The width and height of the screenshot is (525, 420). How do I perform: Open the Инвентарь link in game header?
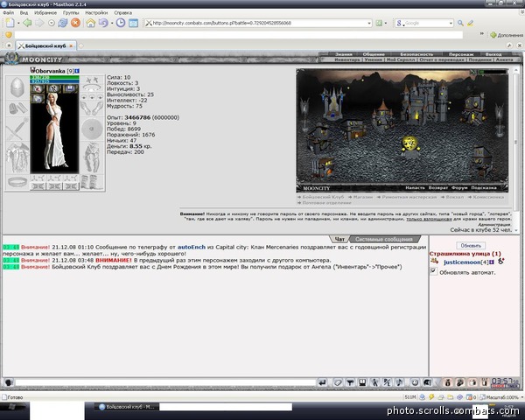pyautogui.click(x=347, y=59)
